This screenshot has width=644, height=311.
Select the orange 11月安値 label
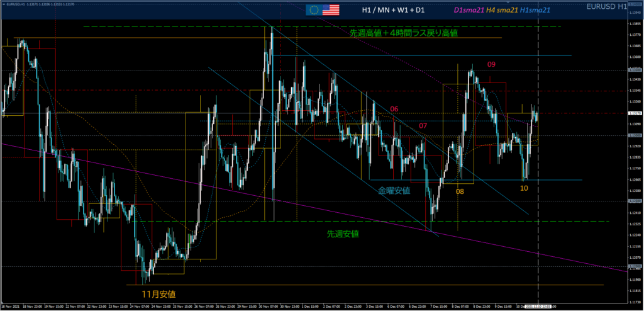(158, 293)
